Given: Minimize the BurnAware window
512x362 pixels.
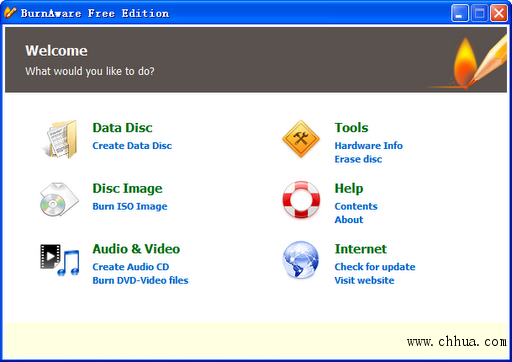Looking at the screenshot, I should 460,13.
